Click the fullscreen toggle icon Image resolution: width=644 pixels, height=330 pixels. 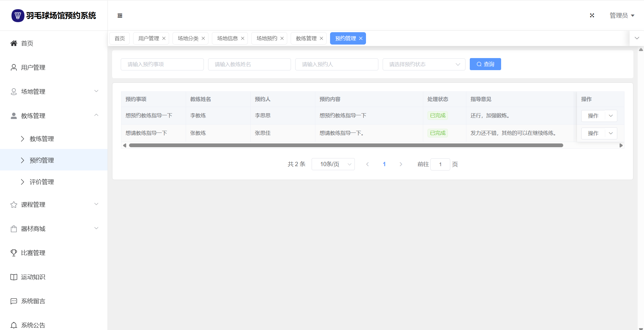click(x=592, y=16)
